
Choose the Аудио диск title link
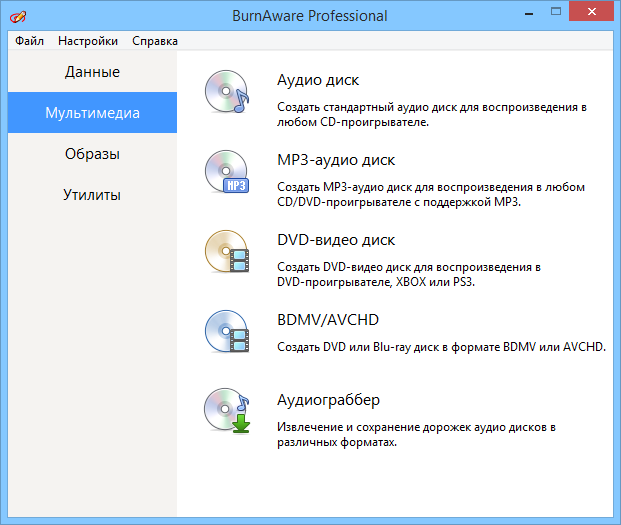(x=317, y=80)
